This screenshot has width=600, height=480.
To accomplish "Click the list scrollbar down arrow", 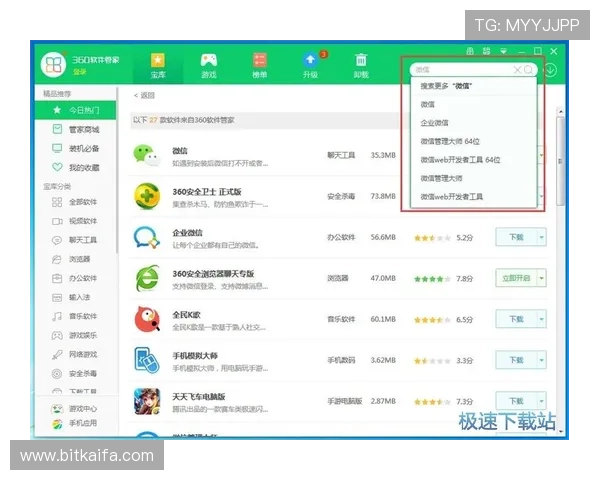I will [x=561, y=431].
